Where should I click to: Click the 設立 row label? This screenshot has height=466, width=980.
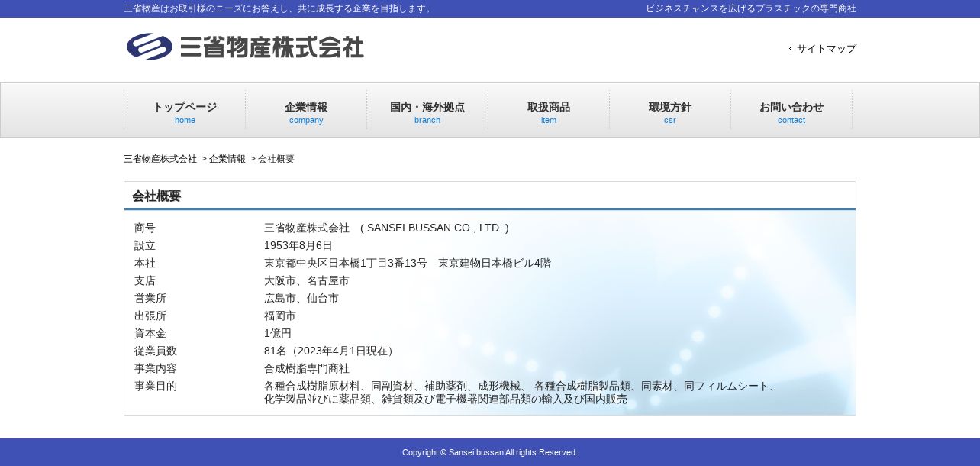tap(145, 245)
